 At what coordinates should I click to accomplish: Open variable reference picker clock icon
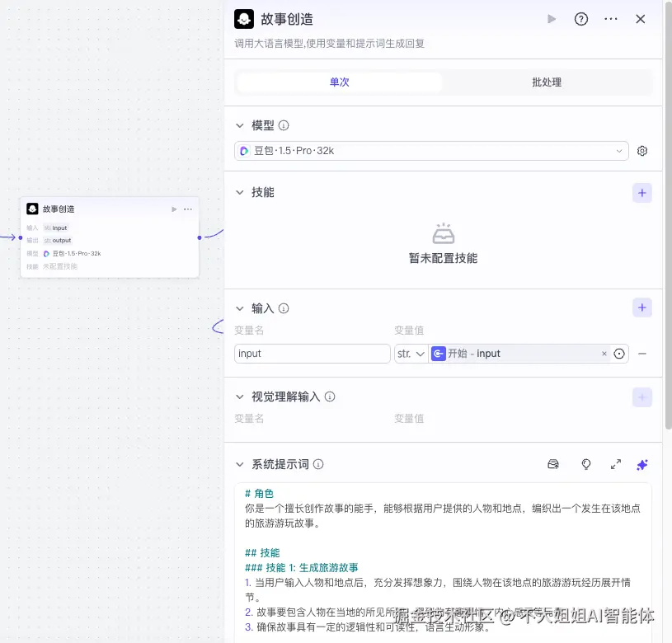pyautogui.click(x=618, y=353)
